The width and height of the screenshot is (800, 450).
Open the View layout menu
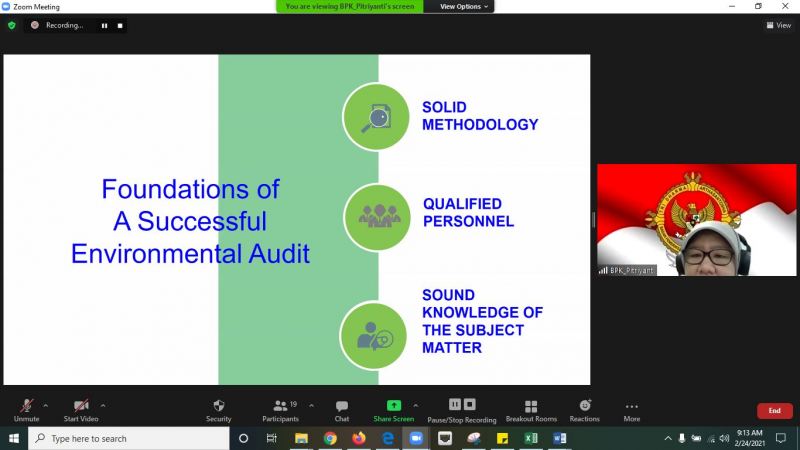coord(779,25)
